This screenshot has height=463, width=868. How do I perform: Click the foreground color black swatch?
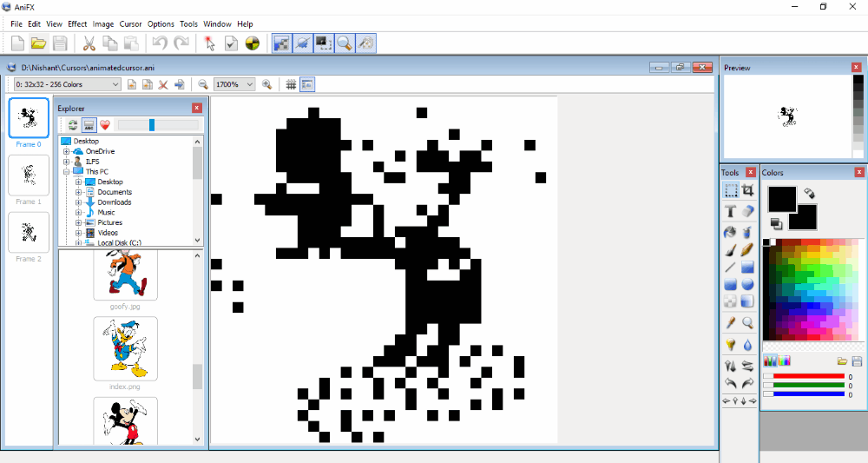point(782,199)
